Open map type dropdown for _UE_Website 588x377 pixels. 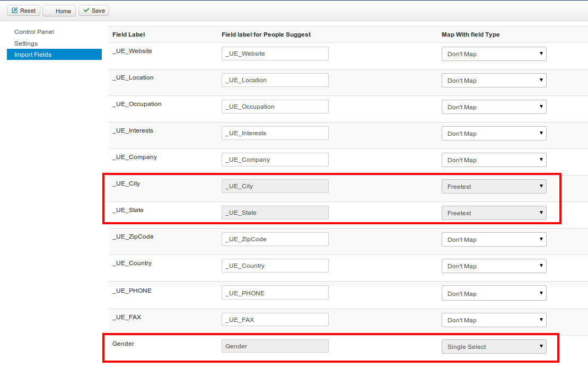[x=494, y=54]
